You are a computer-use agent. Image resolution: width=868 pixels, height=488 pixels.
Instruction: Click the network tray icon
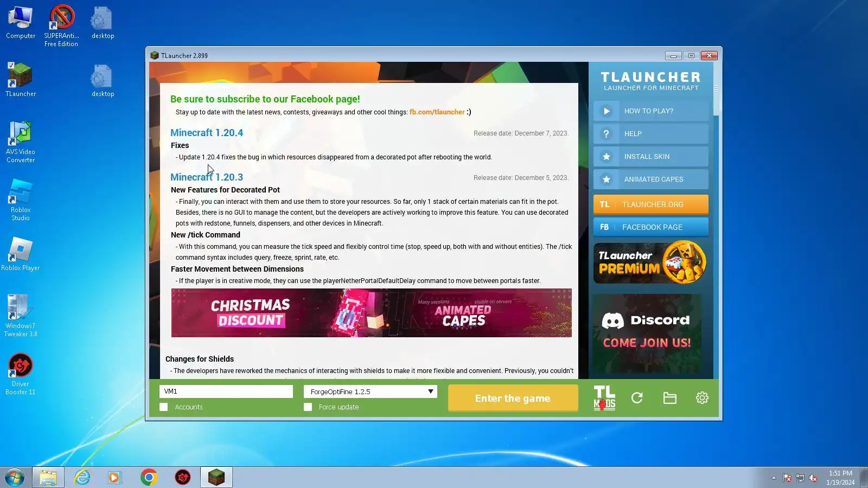tap(800, 478)
